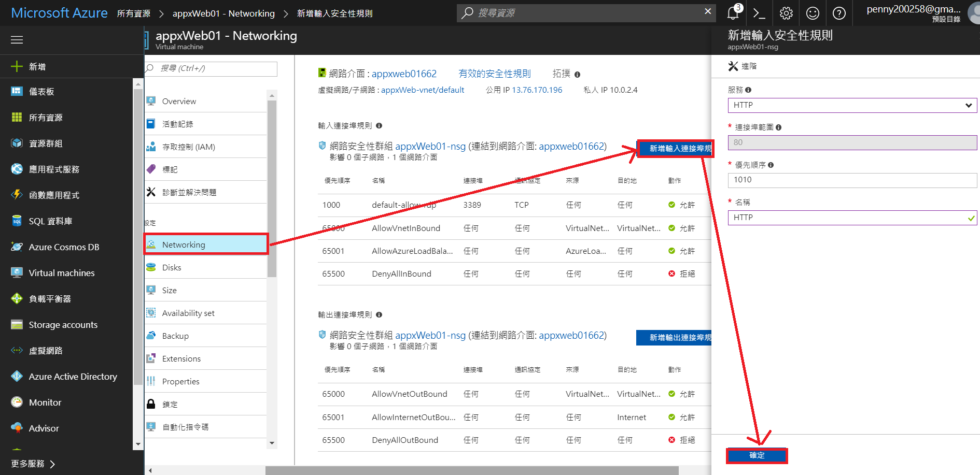Open public IP 13.76.170.196 link

[x=537, y=90]
